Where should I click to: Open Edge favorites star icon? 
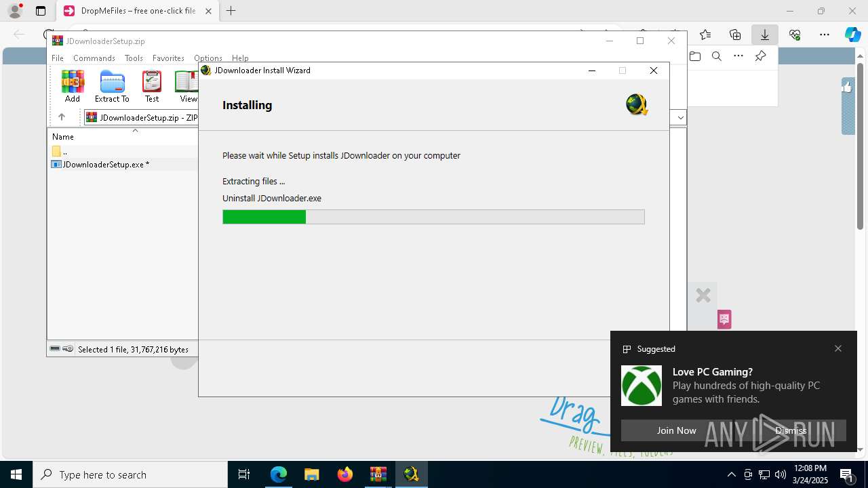tap(705, 35)
